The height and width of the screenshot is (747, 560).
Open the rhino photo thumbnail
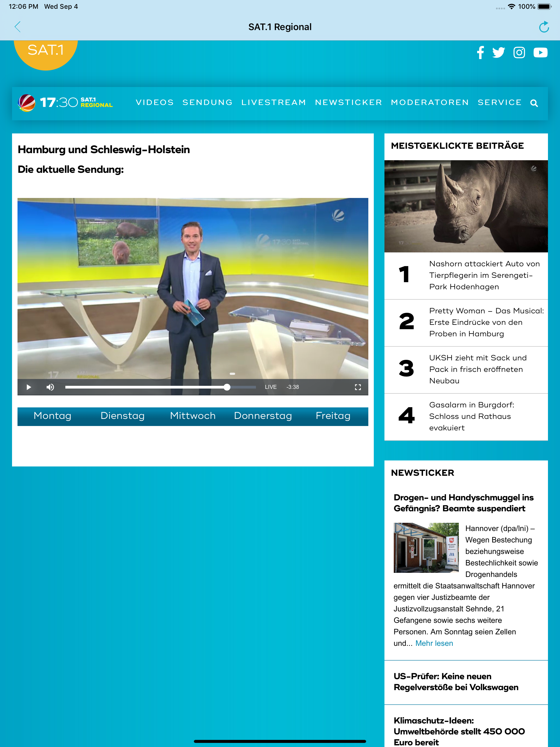coord(466,206)
